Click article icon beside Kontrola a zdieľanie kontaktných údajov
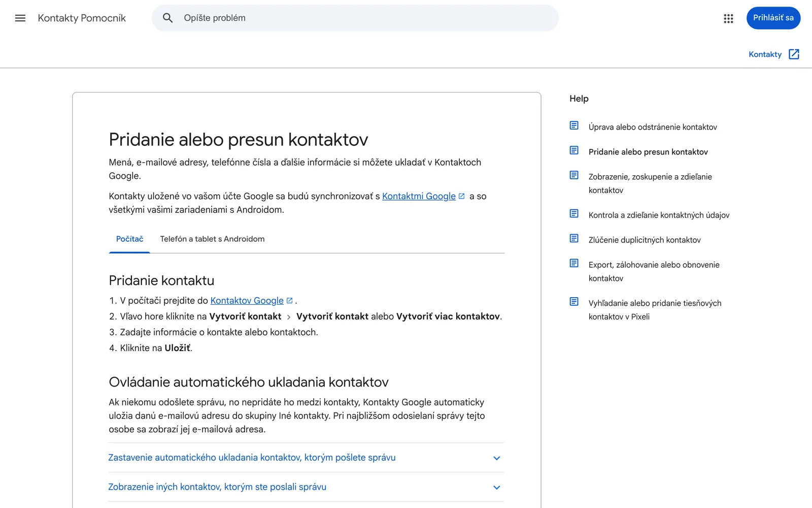The height and width of the screenshot is (508, 812). 574,213
